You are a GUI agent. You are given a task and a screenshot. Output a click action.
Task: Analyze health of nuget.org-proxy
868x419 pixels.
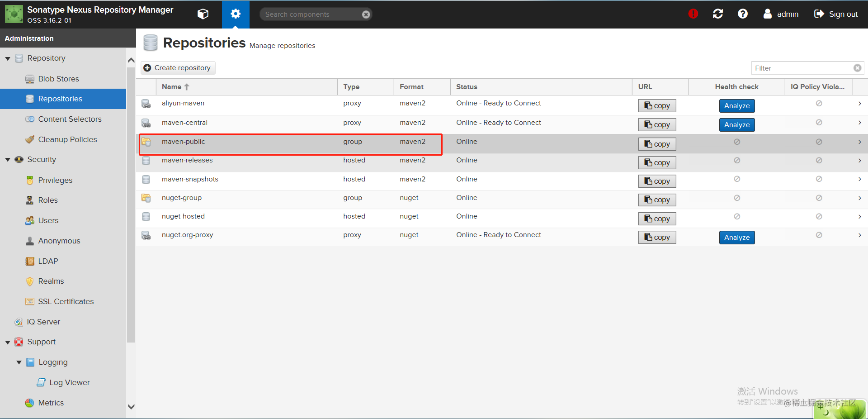(x=737, y=237)
